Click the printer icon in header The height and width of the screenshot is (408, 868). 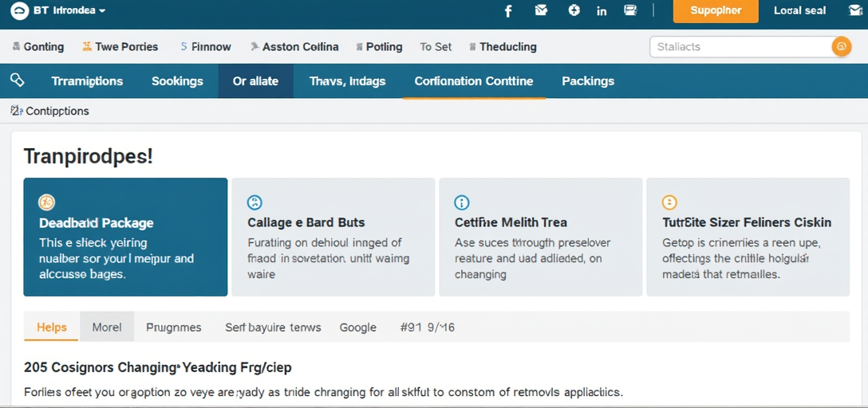pyautogui.click(x=630, y=10)
